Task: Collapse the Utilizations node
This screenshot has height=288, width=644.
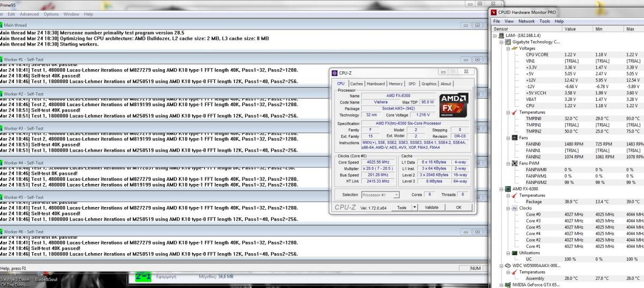Action: (x=508, y=253)
